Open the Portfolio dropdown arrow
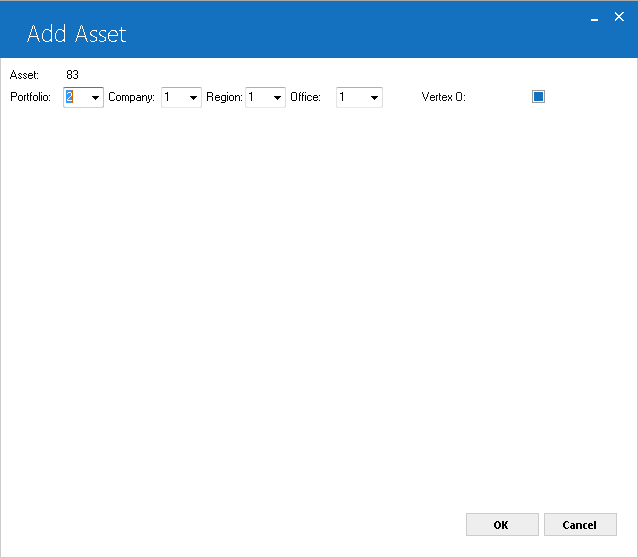638x558 pixels. pyautogui.click(x=95, y=98)
